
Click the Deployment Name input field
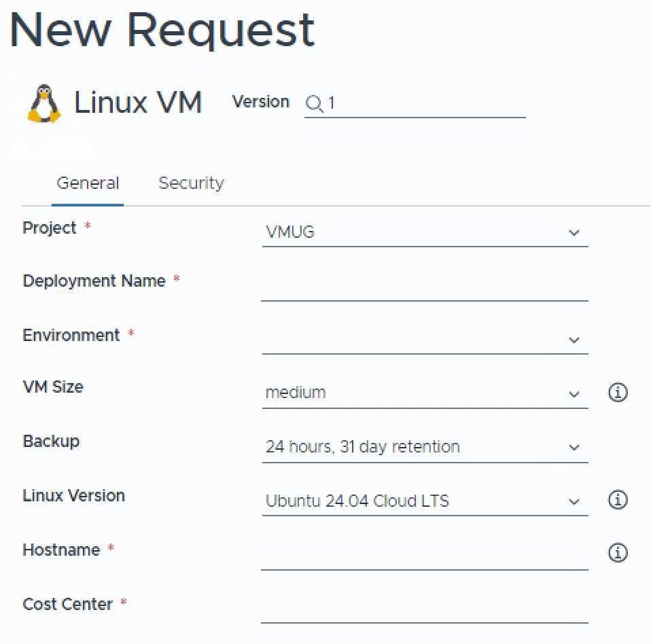pos(424,285)
